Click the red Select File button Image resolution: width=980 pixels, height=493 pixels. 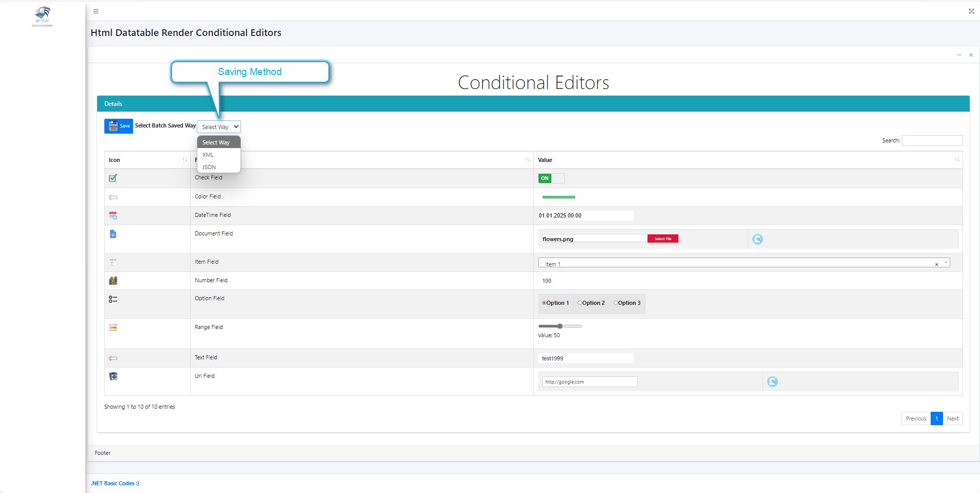click(663, 239)
